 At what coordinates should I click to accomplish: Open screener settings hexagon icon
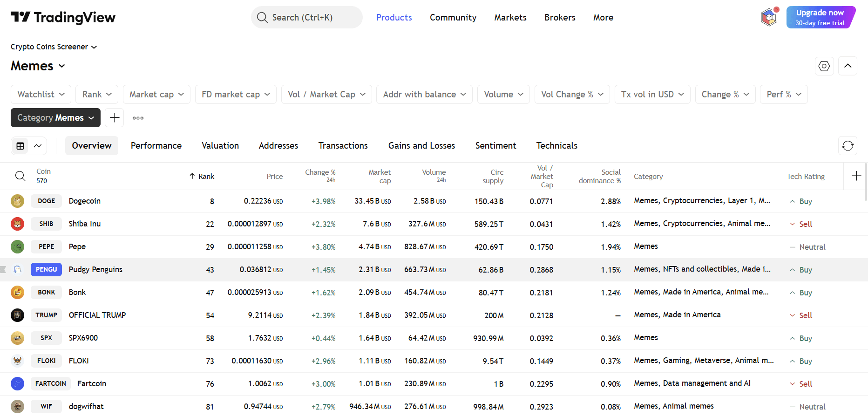tap(824, 66)
